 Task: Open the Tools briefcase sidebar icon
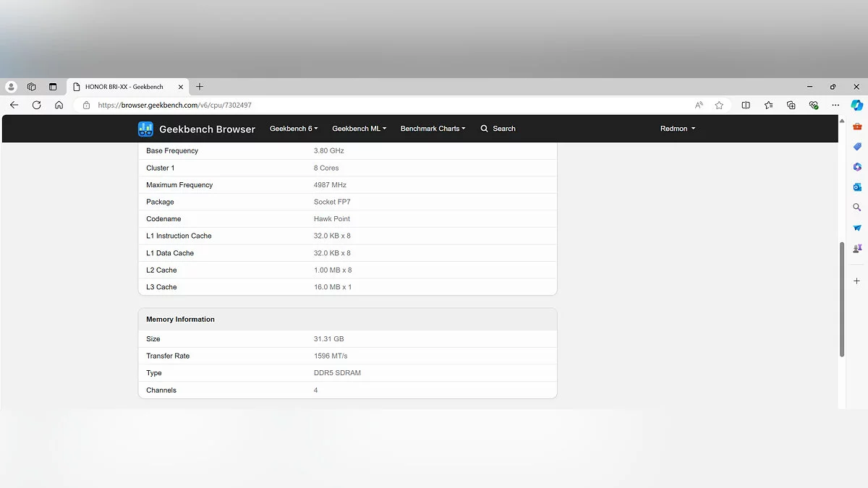(x=857, y=127)
